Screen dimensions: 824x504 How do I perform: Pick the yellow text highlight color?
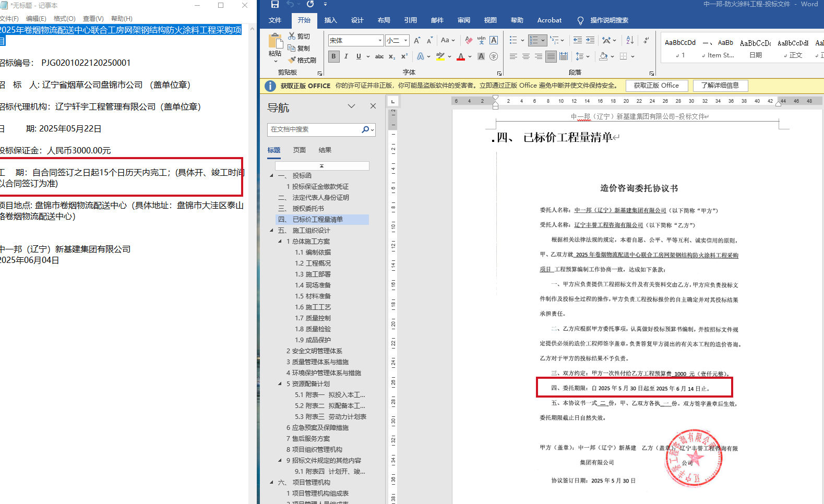click(x=440, y=56)
